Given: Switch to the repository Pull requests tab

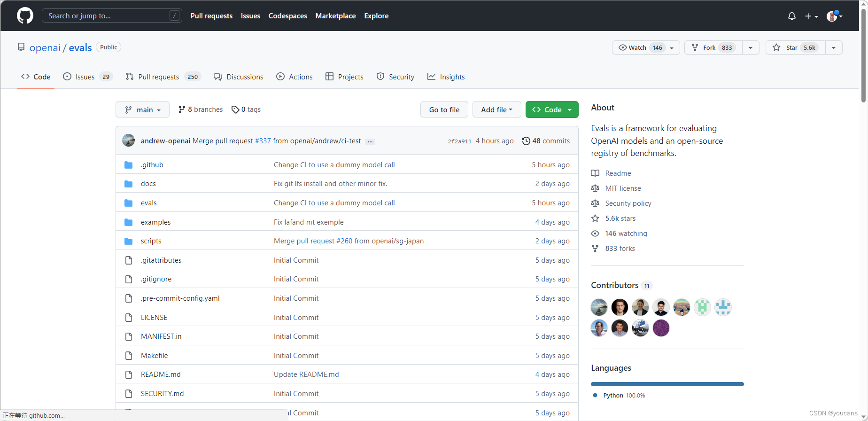Looking at the screenshot, I should pyautogui.click(x=163, y=77).
